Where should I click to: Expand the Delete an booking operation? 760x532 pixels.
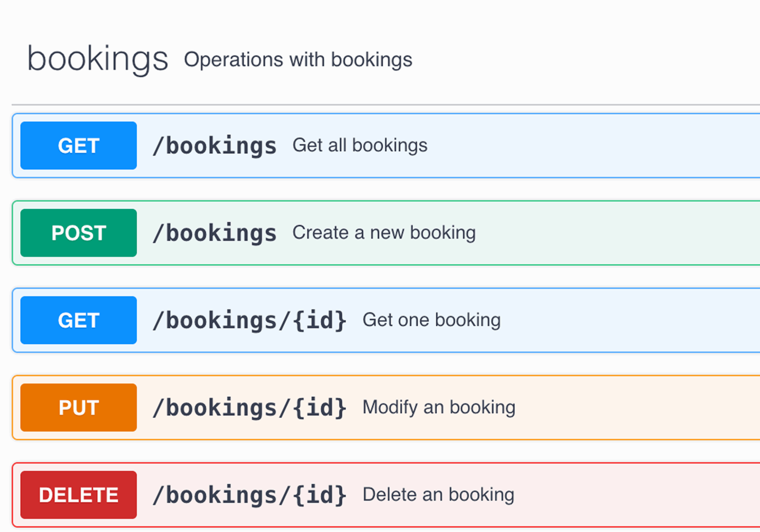coord(438,495)
